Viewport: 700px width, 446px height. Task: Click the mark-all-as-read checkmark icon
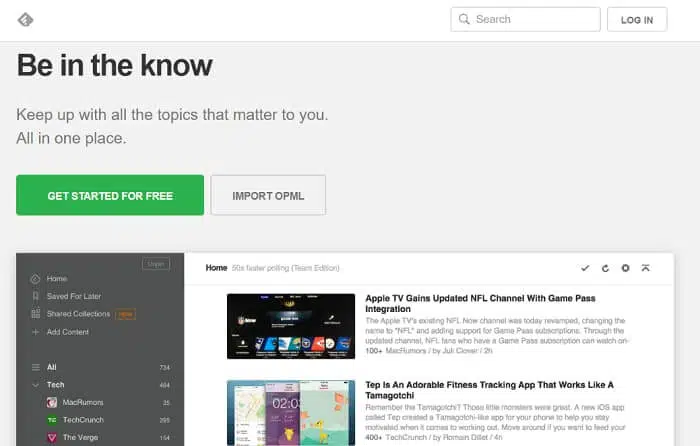coord(585,268)
